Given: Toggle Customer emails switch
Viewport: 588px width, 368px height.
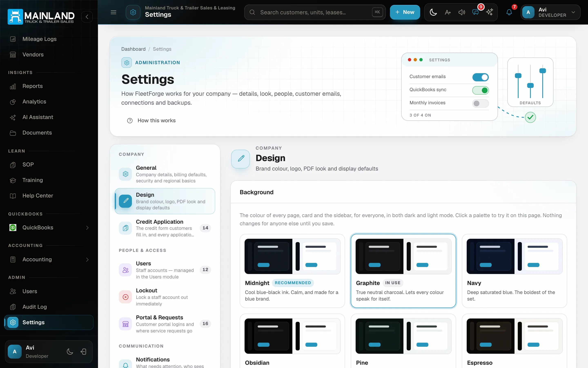Looking at the screenshot, I should tap(480, 77).
